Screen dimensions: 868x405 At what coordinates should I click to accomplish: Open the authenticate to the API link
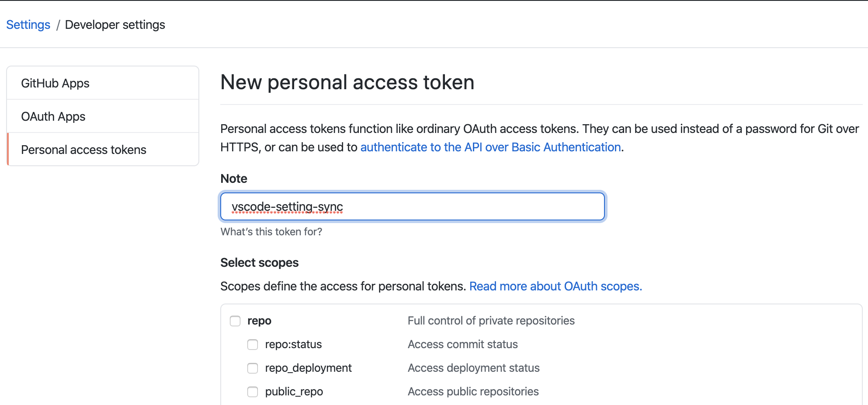point(490,147)
